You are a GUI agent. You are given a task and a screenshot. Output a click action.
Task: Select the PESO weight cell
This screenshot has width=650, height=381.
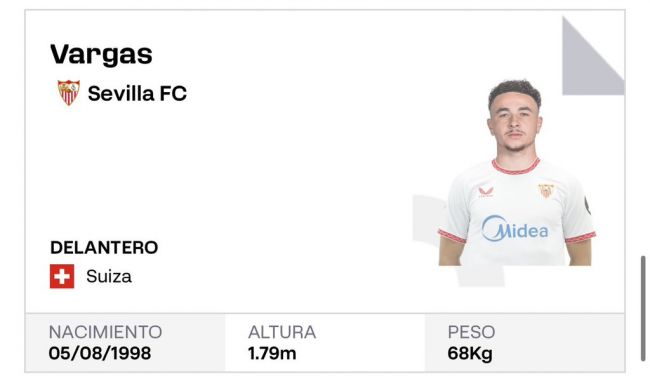[525, 343]
